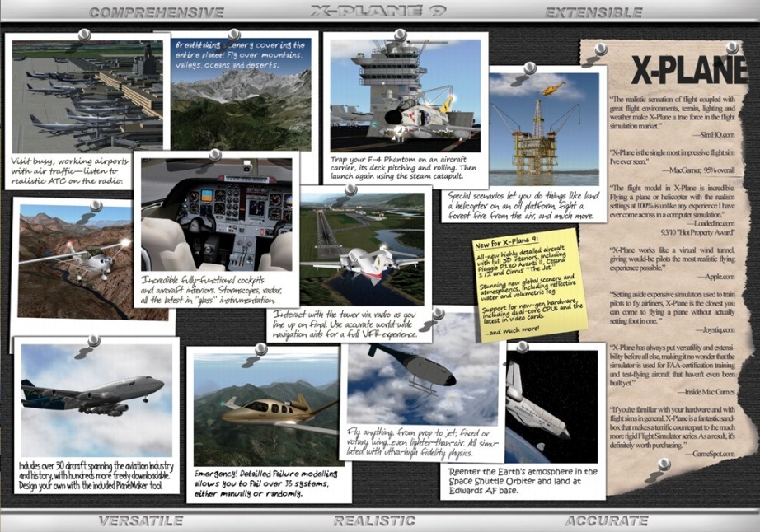Click the REALISTIC footer label
Screen dimensions: 760x532
point(374,520)
